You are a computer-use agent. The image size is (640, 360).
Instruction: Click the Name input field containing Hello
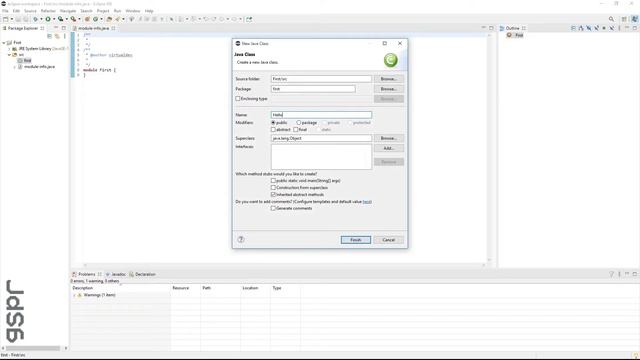321,115
